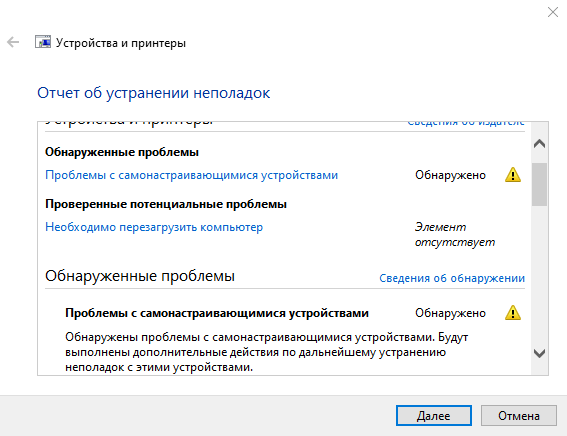Click the warning icon beside the blue problems link

click(x=512, y=175)
